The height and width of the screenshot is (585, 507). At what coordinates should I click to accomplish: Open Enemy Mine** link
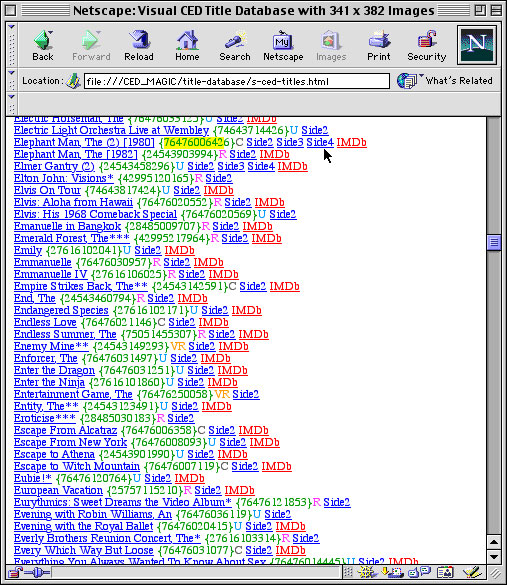[x=51, y=346]
